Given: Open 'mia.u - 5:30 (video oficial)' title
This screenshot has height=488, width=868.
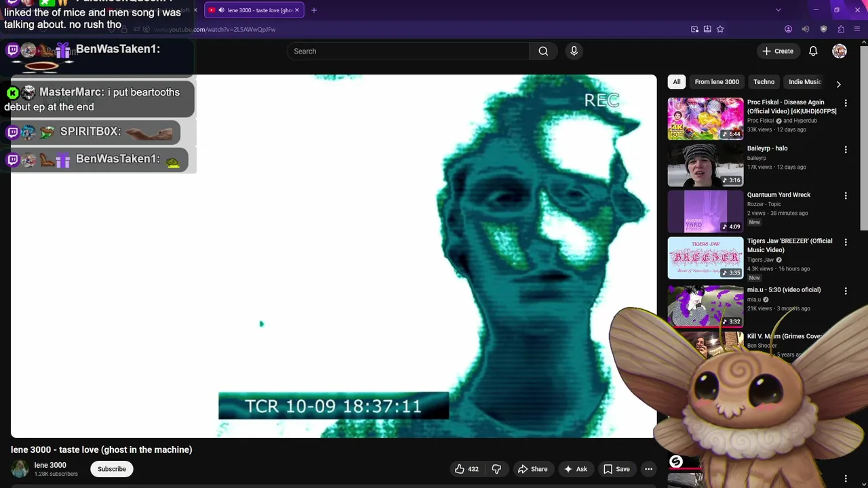Looking at the screenshot, I should [784, 289].
